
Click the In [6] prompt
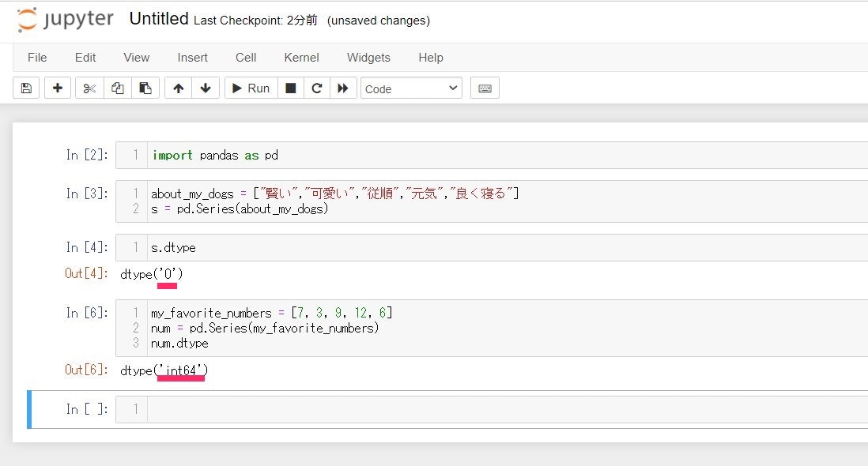tap(87, 313)
